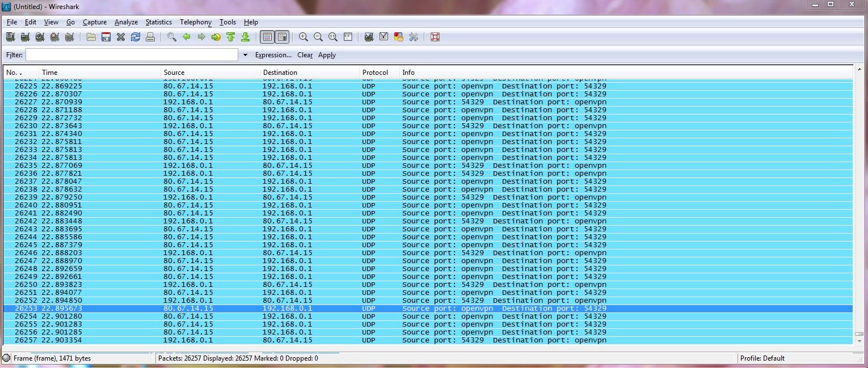Viewport: 868px width, 368px height.
Task: Apply the display filter
Action: (x=327, y=55)
